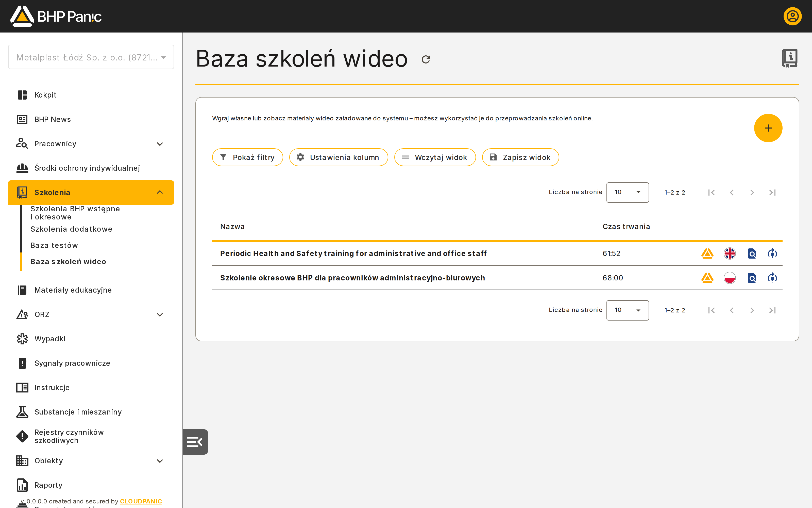Image resolution: width=812 pixels, height=508 pixels.
Task: Go to last page in bottom pagination
Action: click(x=772, y=310)
